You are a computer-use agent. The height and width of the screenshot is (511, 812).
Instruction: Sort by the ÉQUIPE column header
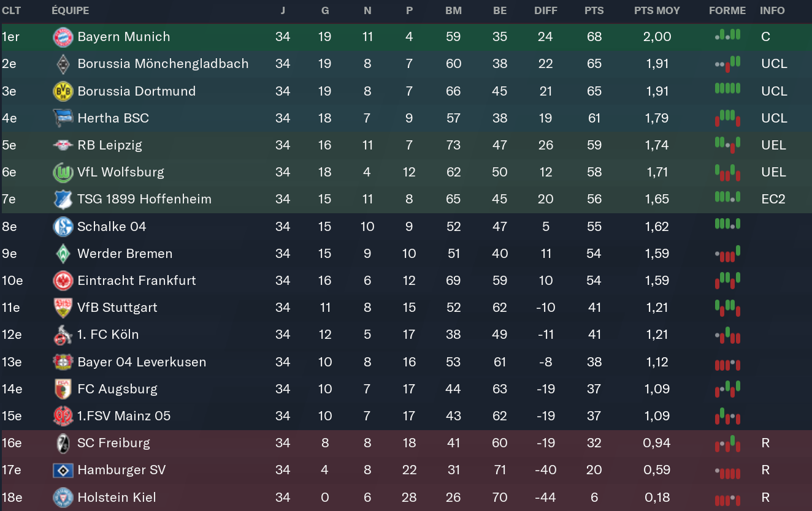(x=71, y=10)
